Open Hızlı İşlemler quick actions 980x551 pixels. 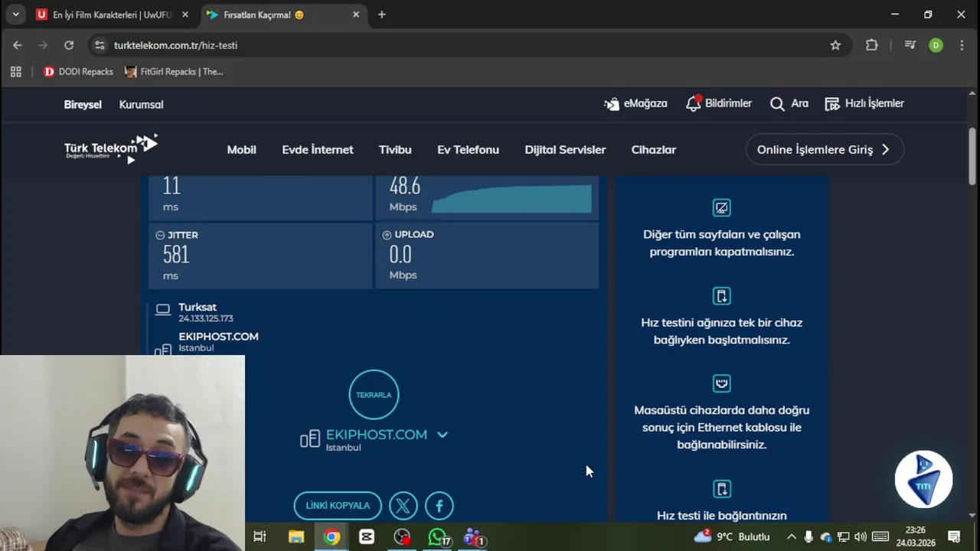click(x=864, y=103)
